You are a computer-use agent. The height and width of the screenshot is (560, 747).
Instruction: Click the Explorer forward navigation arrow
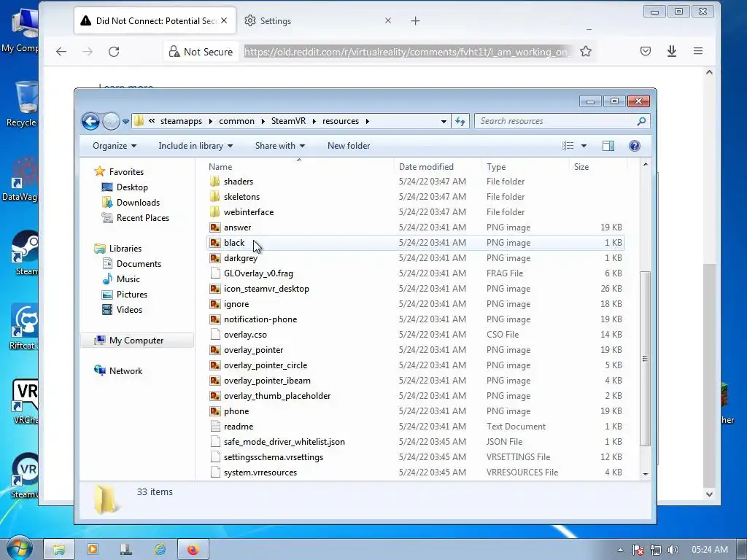pos(111,122)
